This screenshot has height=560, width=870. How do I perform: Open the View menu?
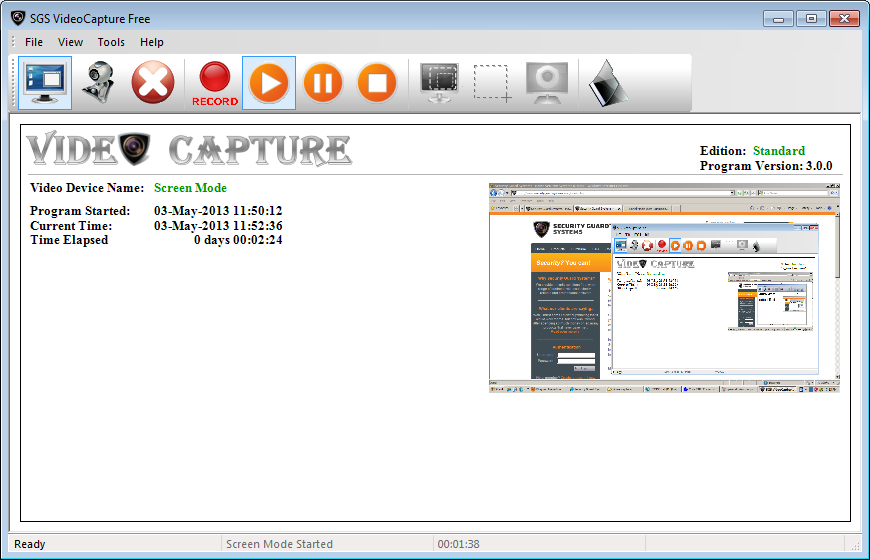click(70, 42)
